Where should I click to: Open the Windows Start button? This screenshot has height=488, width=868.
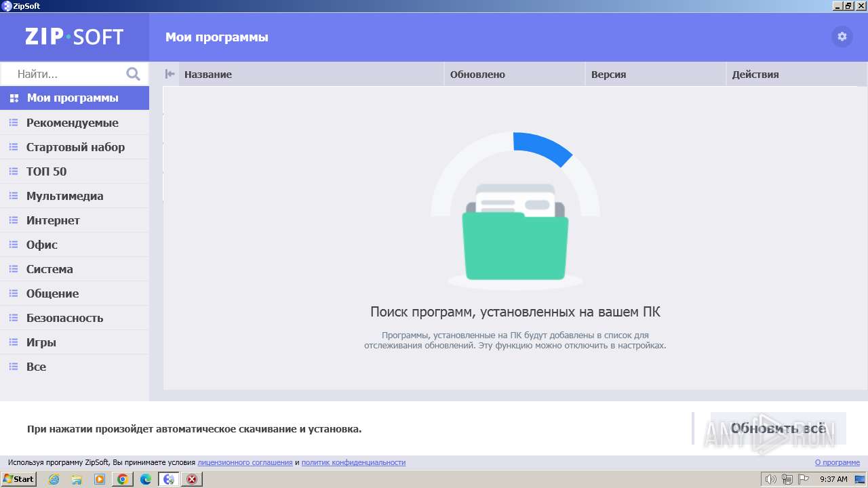click(18, 479)
